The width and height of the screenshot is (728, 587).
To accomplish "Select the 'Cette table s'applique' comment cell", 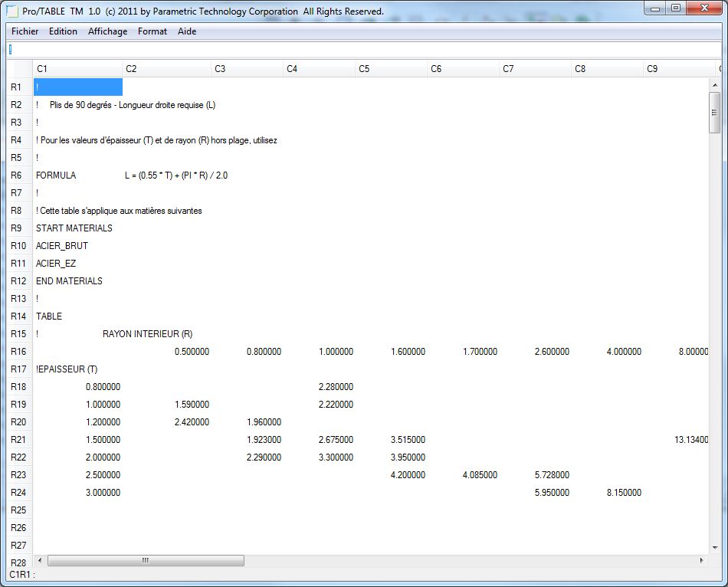I will [119, 211].
